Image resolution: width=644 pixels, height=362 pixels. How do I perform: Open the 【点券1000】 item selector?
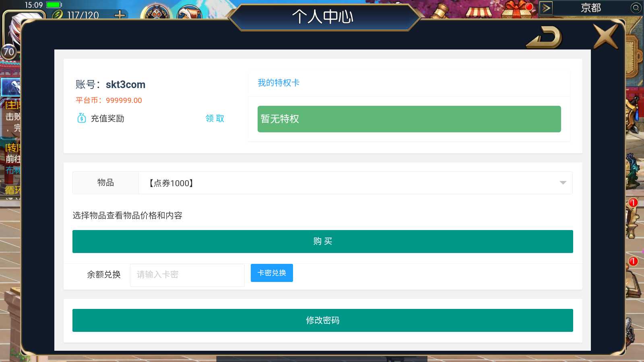355,183
